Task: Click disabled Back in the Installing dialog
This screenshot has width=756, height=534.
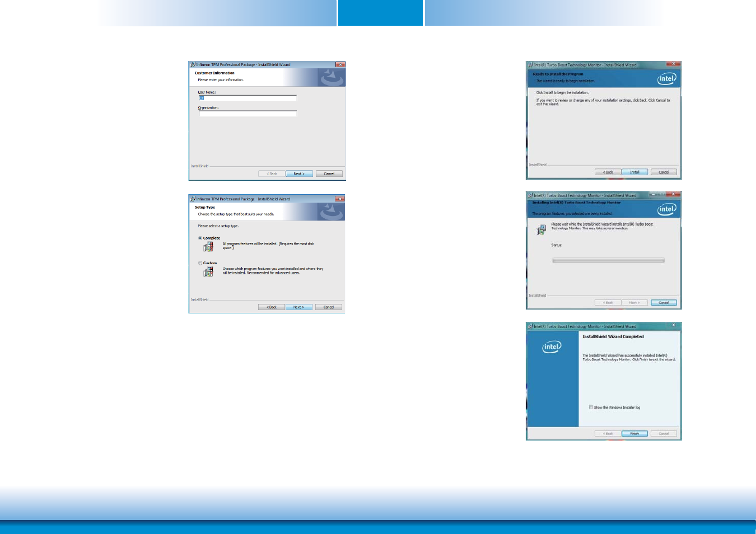Action: [608, 302]
